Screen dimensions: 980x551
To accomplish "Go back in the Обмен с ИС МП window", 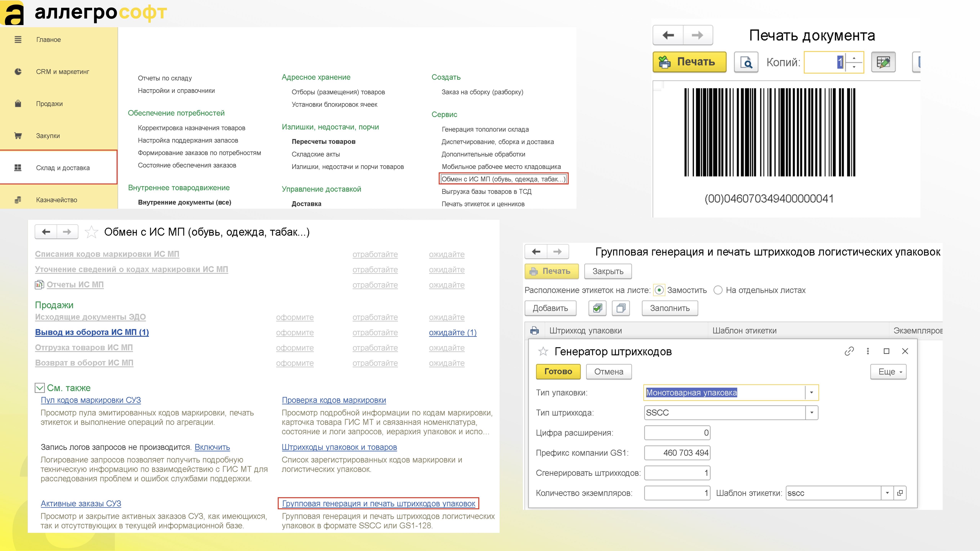I will coord(46,232).
